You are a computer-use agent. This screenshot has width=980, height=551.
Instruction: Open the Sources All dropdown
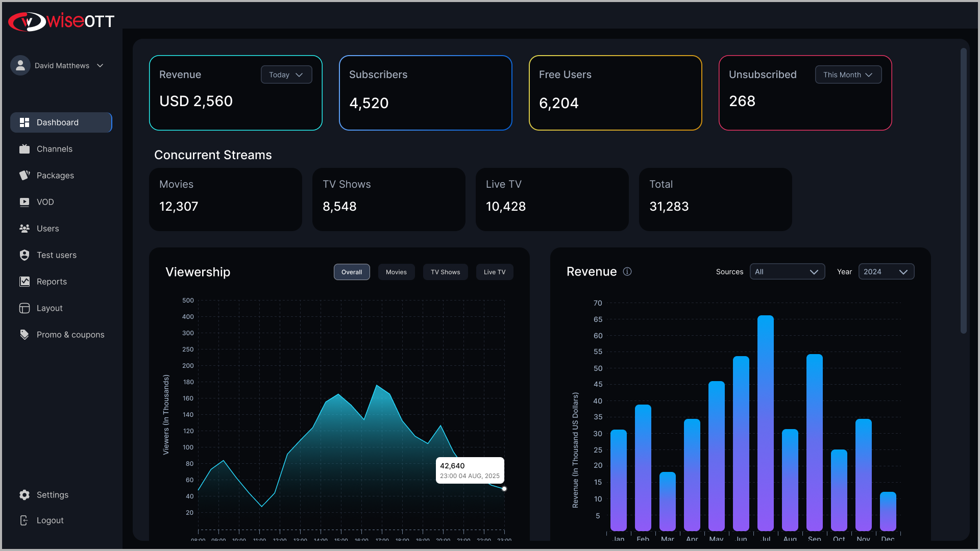pyautogui.click(x=787, y=272)
